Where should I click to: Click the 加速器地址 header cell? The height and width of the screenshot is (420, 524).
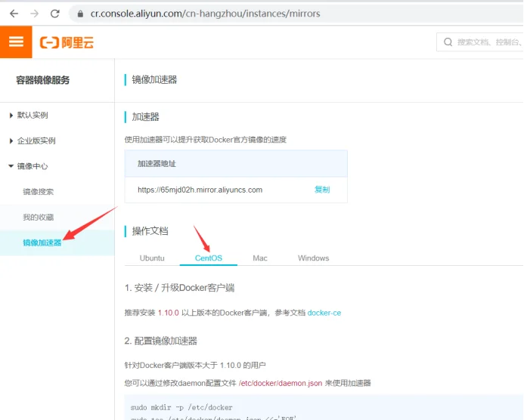[x=236, y=164]
